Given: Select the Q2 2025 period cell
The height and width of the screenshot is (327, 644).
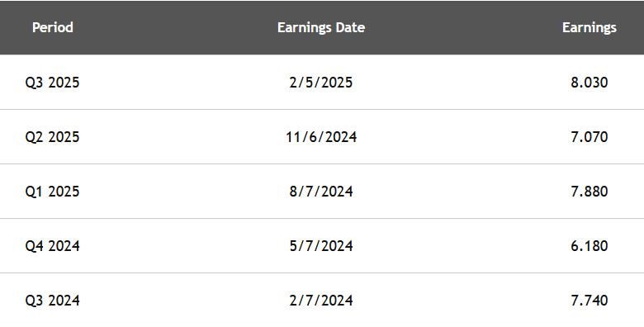Looking at the screenshot, I should [52, 137].
